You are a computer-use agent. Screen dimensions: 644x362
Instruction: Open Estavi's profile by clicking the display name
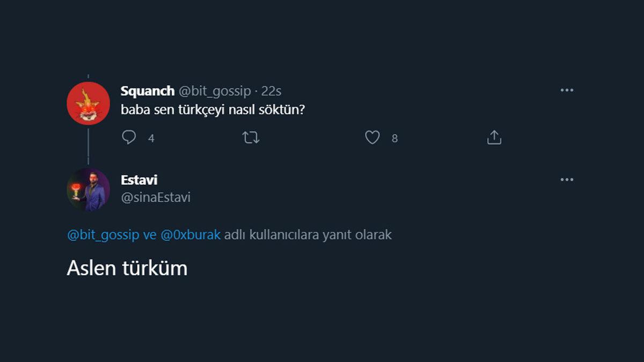point(138,180)
